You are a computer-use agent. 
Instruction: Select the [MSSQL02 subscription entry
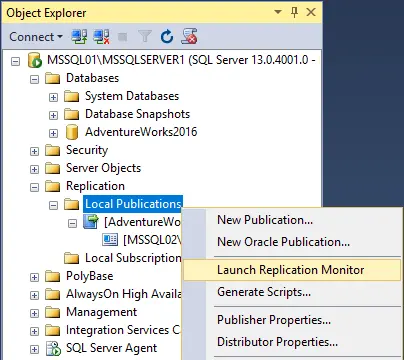[x=152, y=240]
